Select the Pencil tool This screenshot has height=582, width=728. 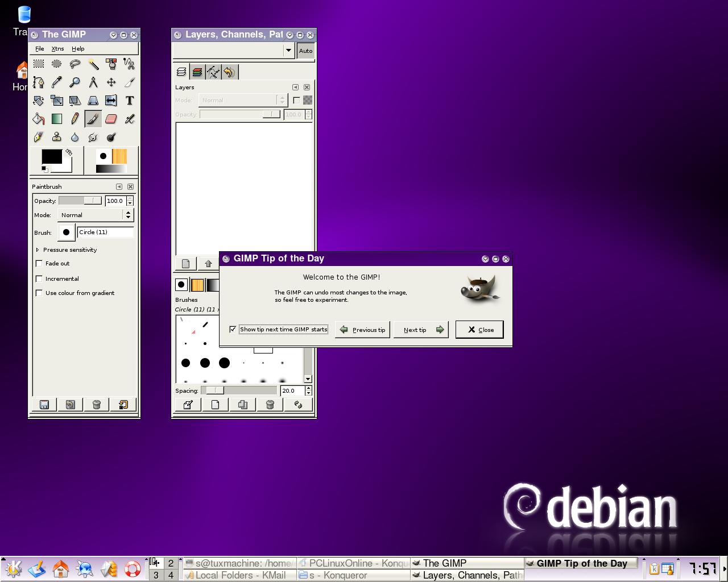tap(75, 119)
